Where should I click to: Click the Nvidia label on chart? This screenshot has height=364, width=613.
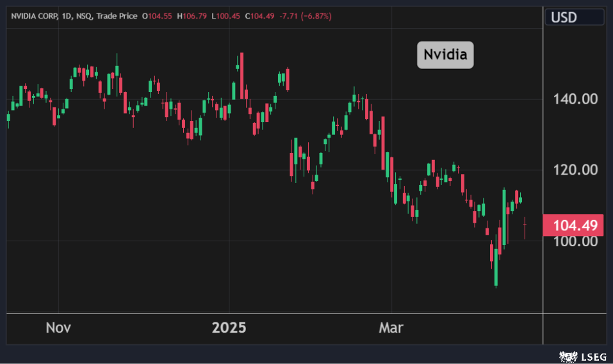[x=445, y=54]
